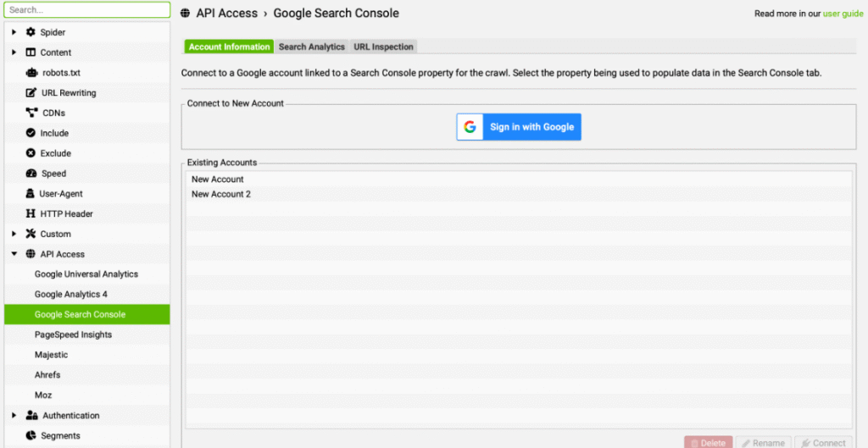
Task: Click the Content layout icon
Action: tap(31, 53)
